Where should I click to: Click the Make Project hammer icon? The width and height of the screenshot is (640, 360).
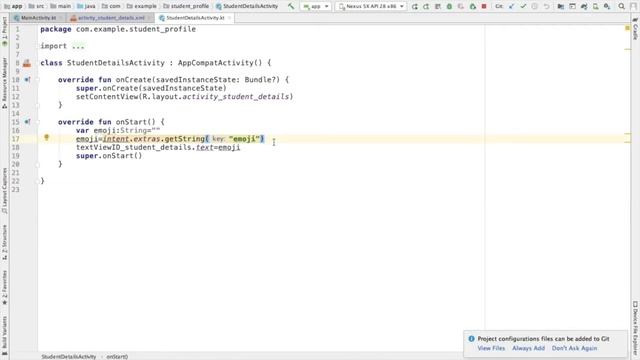[291, 6]
